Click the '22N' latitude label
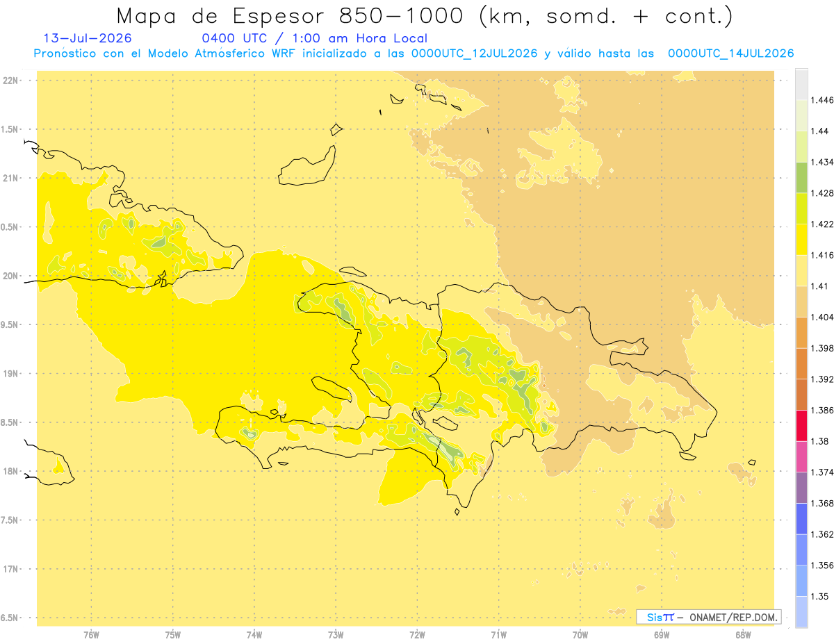The height and width of the screenshot is (644, 834). click(x=11, y=81)
